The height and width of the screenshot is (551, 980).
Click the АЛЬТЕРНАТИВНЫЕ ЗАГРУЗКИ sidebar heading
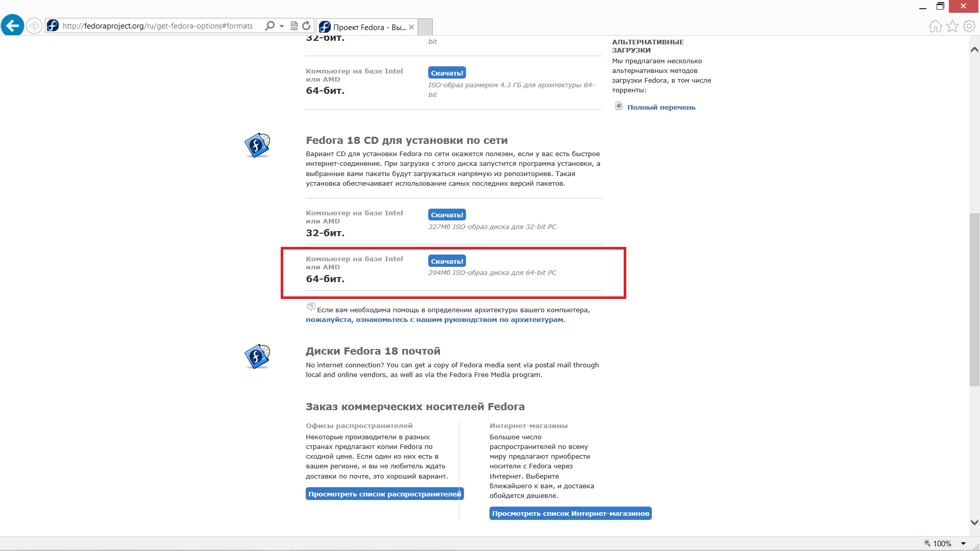tap(648, 46)
